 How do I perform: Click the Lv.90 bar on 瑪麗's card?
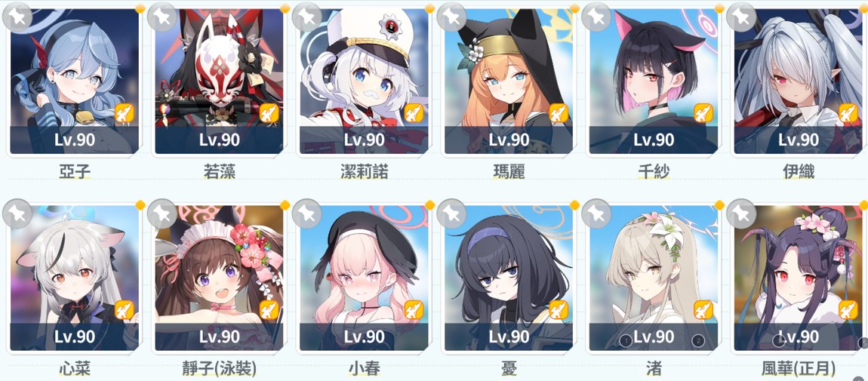click(x=509, y=140)
